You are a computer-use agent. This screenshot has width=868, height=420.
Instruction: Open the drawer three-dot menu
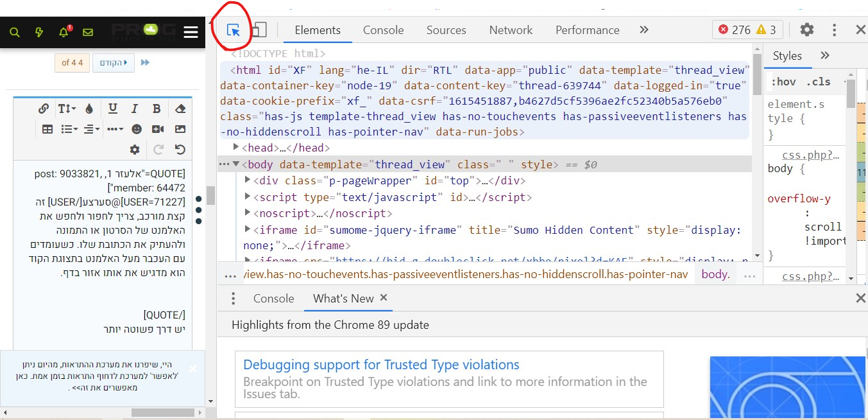(x=234, y=299)
